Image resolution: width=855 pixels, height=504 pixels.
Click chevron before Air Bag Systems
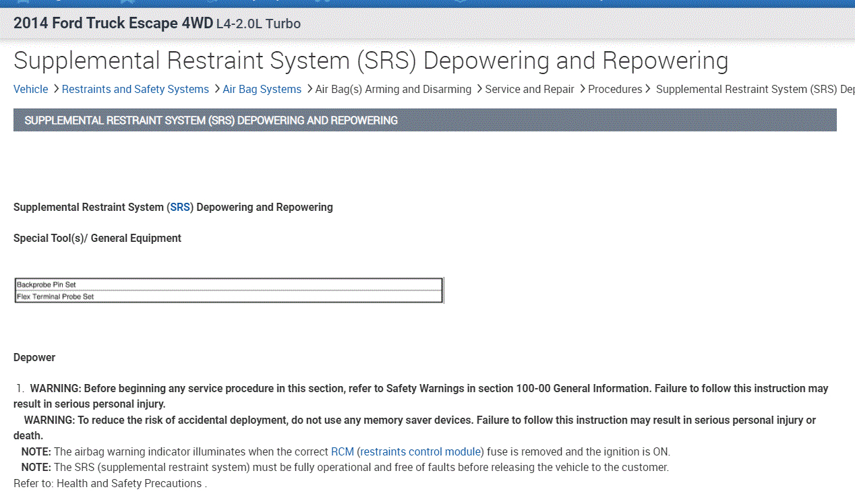click(x=216, y=89)
